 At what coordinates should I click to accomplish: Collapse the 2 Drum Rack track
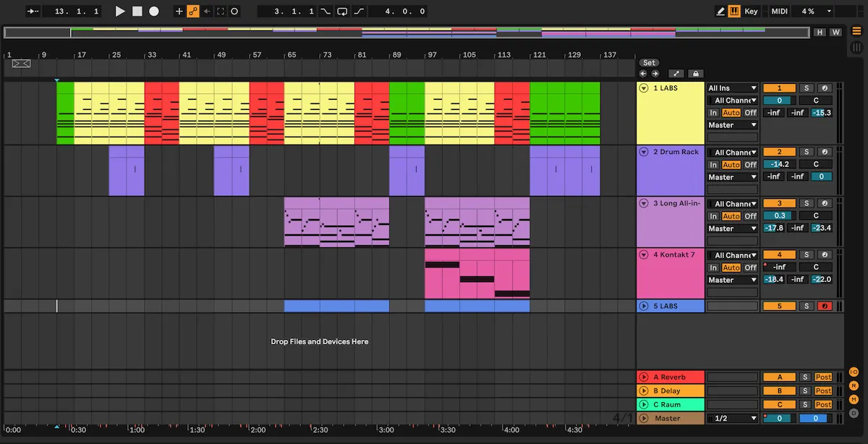click(x=644, y=152)
